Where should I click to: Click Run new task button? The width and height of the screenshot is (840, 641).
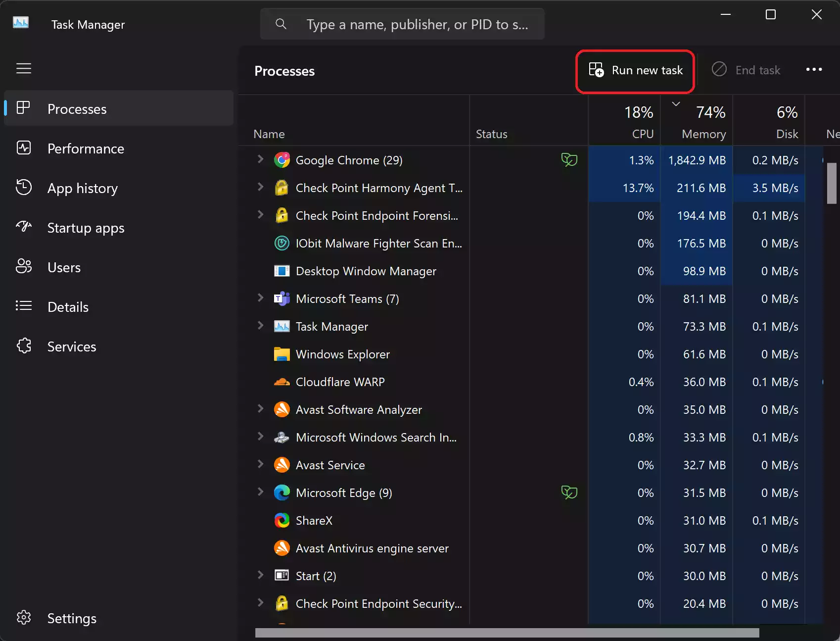click(636, 70)
